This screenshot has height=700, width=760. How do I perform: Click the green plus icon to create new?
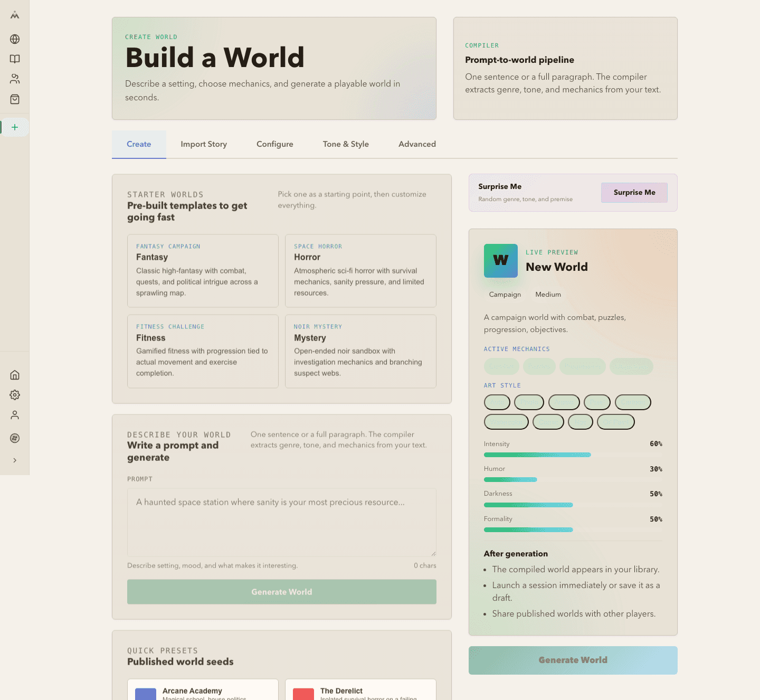point(15,127)
